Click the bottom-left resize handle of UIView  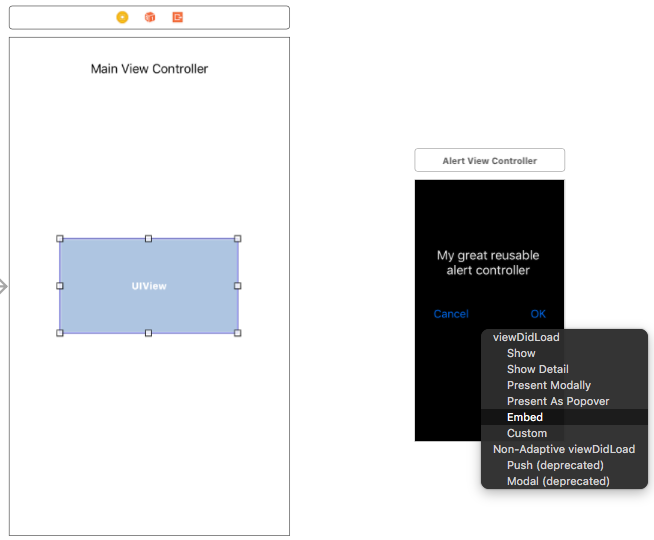[60, 333]
